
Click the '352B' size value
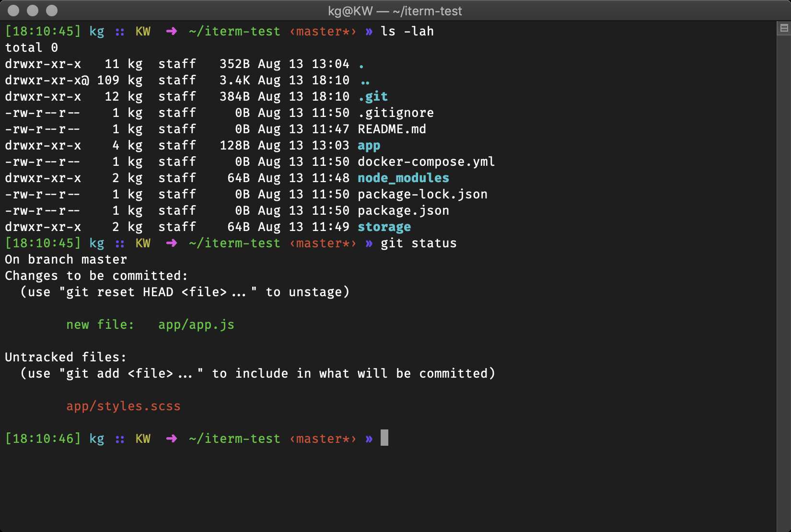(235, 64)
